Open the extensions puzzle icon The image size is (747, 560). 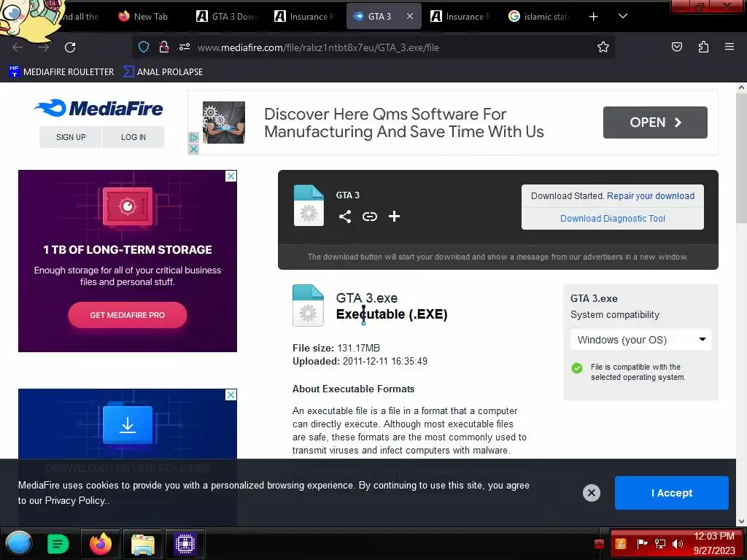703,47
